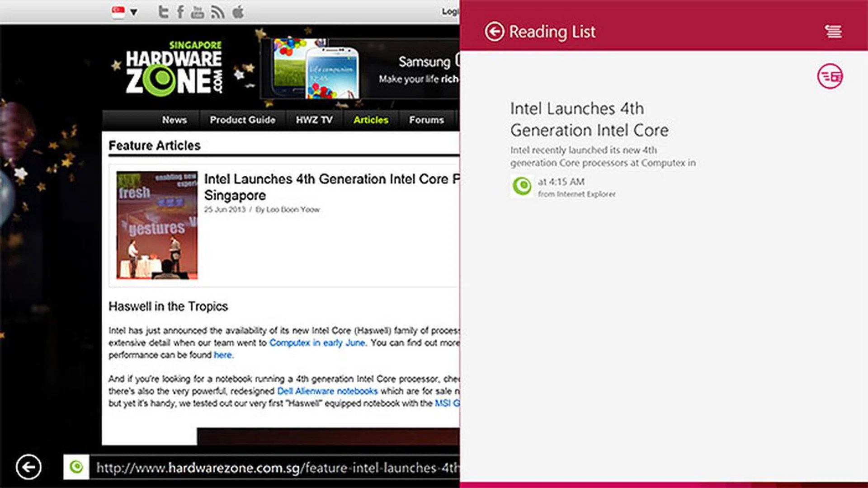This screenshot has height=488, width=868.
Task: Follow the 'Computex in early June' link
Action: (x=317, y=343)
